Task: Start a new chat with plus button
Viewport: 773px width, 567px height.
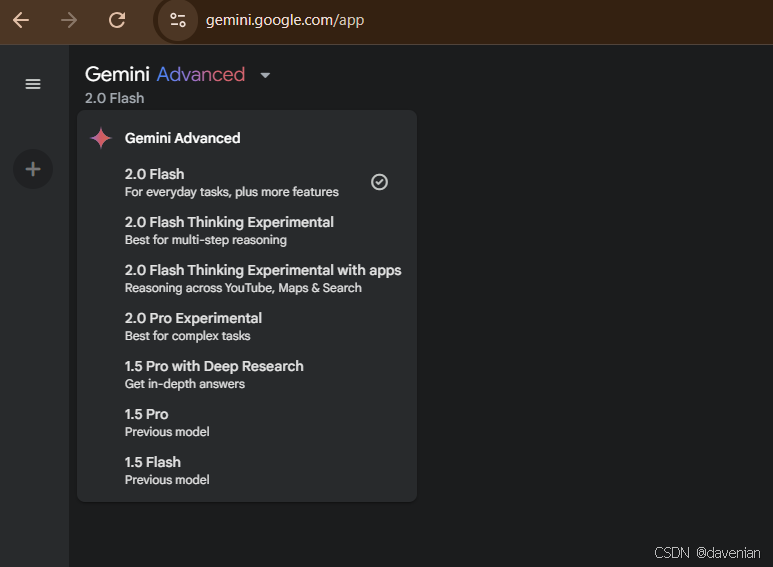Action: pos(33,169)
